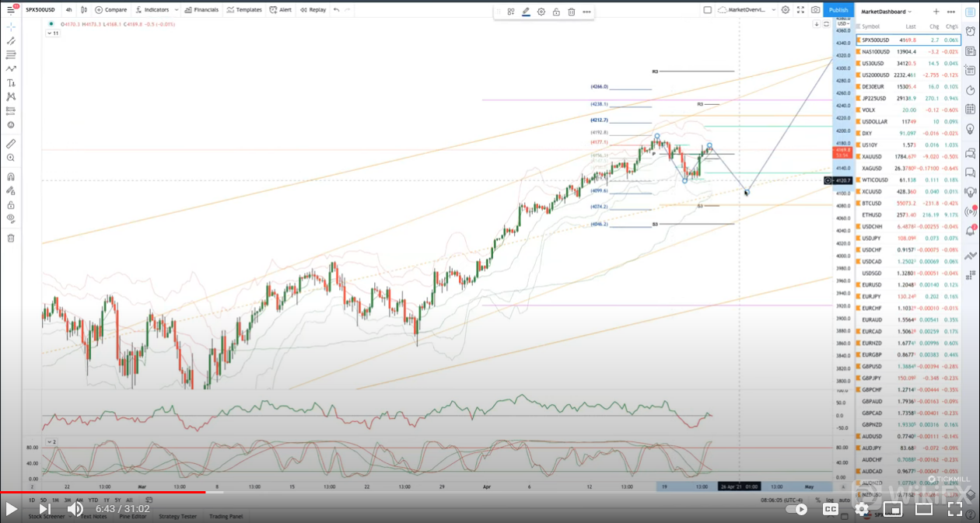Take a chart snapshot with camera icon
Image resolution: width=980 pixels, height=523 pixels.
coord(815,10)
